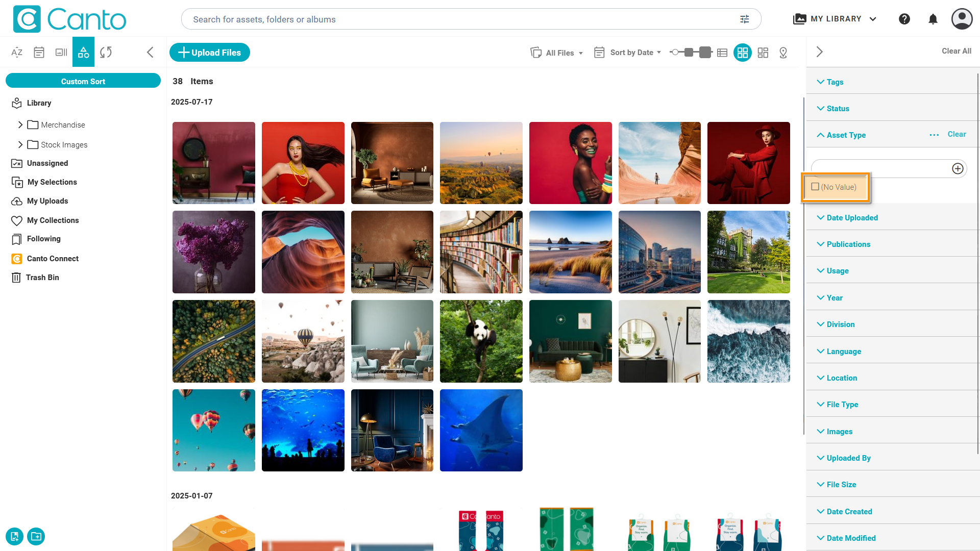Clear the Asset Type filter
980x551 pixels.
click(x=957, y=134)
